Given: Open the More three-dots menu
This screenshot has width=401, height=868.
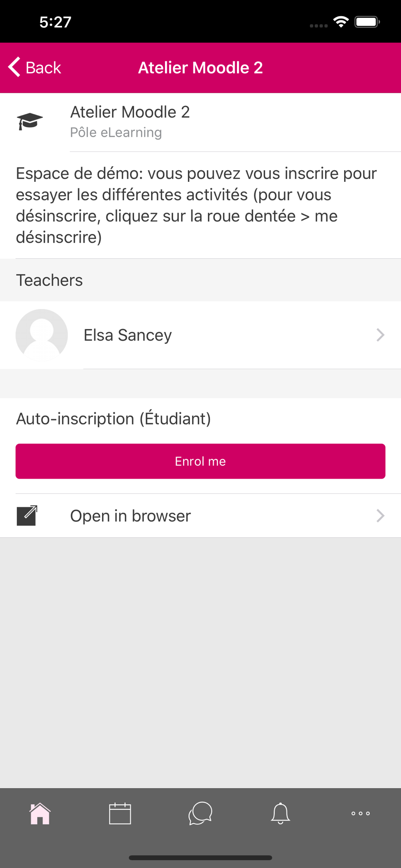Looking at the screenshot, I should [x=361, y=813].
